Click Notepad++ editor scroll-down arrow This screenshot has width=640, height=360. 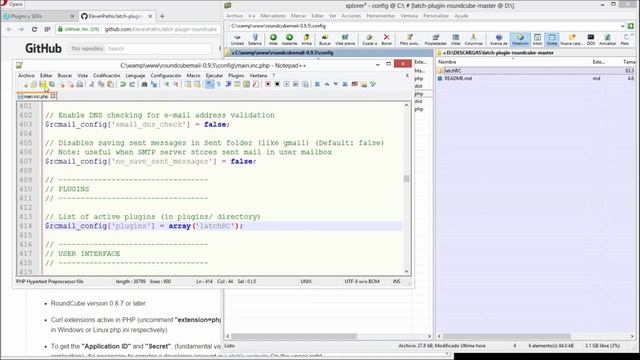pyautogui.click(x=407, y=271)
